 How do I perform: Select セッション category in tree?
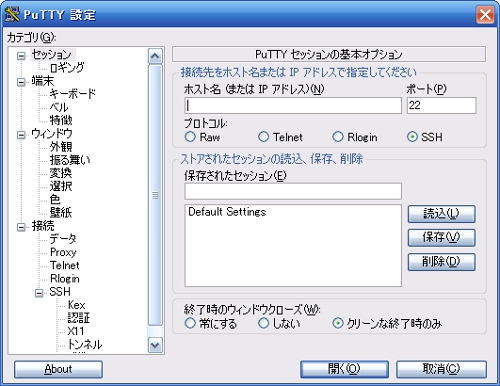(52, 55)
